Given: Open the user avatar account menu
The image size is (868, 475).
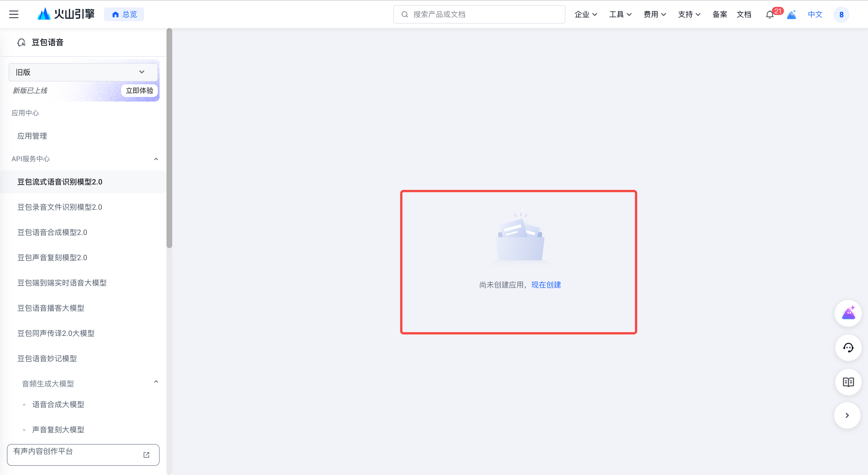Looking at the screenshot, I should click(x=841, y=14).
